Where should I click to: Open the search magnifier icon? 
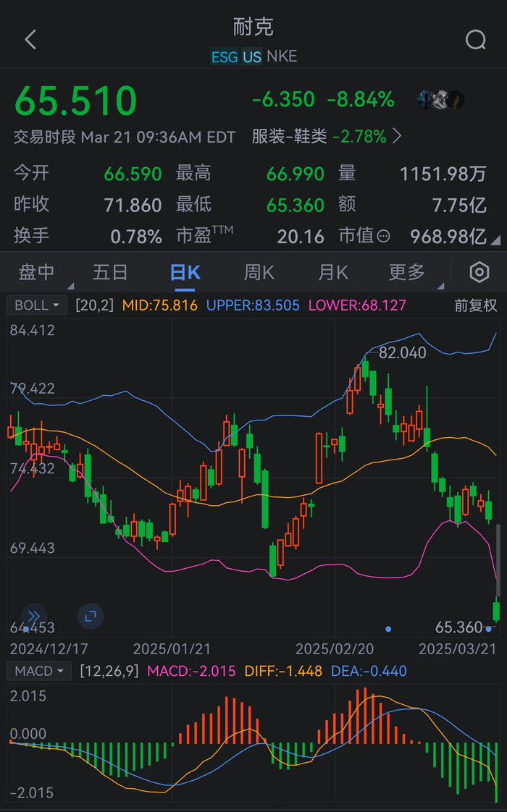475,39
